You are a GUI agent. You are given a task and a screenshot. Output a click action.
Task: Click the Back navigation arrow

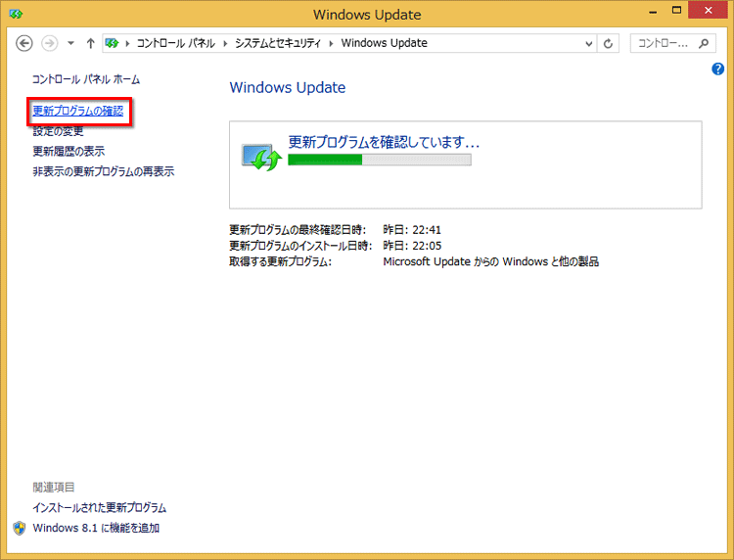[25, 43]
